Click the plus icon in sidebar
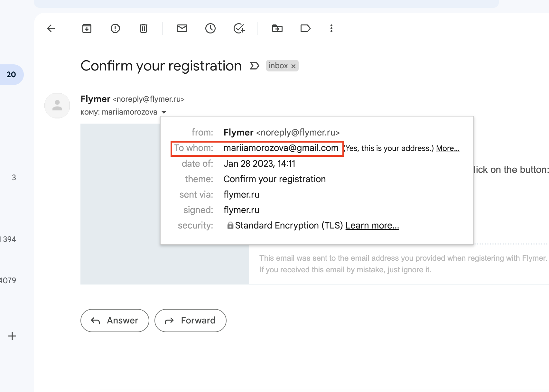The image size is (549, 392). tap(12, 336)
